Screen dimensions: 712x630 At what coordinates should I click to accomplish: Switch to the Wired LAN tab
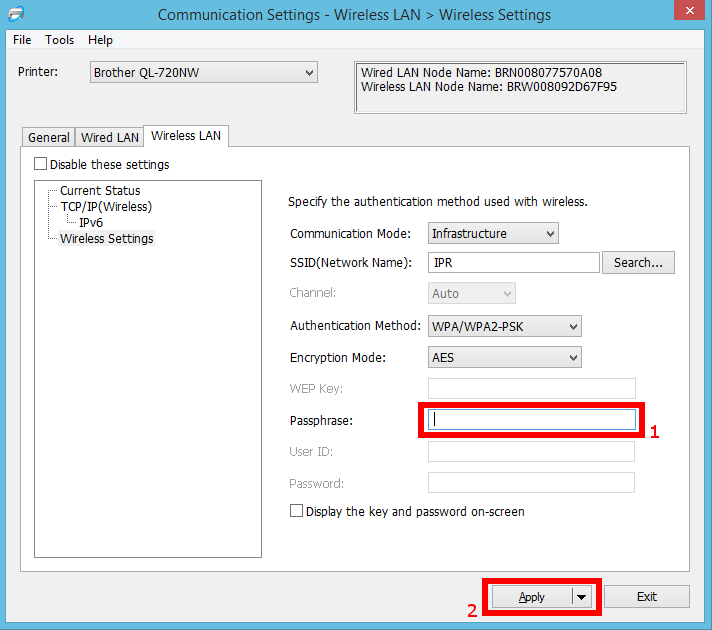(110, 137)
